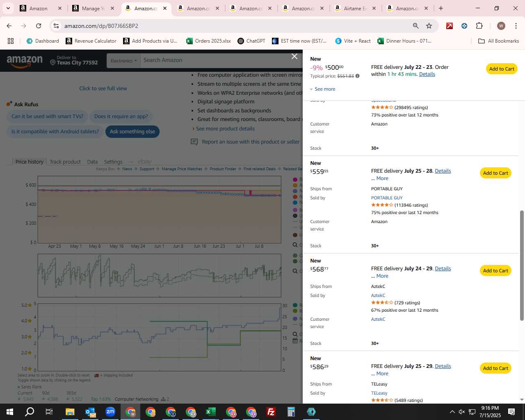Viewport: 525px width, 420px height.
Task: Open delivery Details for July 24 - 29 offer
Action: 443,269
